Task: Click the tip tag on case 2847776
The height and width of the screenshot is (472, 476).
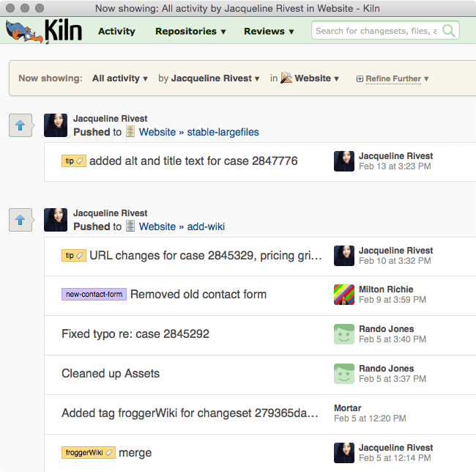Action: point(74,161)
